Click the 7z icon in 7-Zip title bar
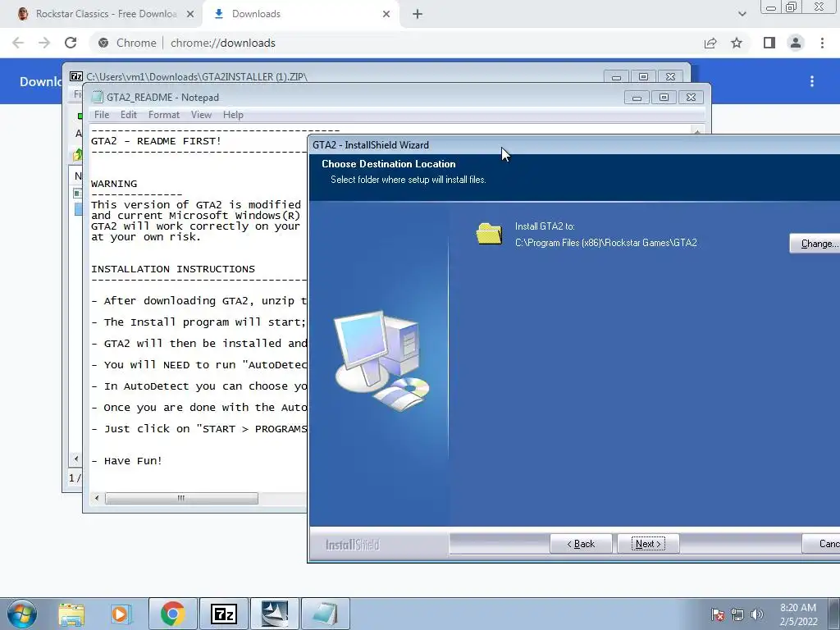 [x=76, y=76]
